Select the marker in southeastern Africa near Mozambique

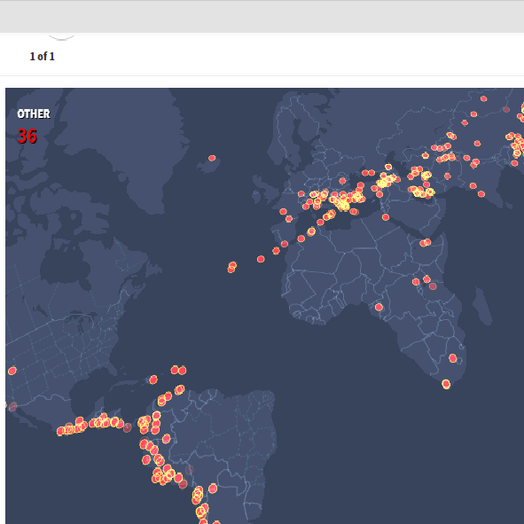(453, 358)
